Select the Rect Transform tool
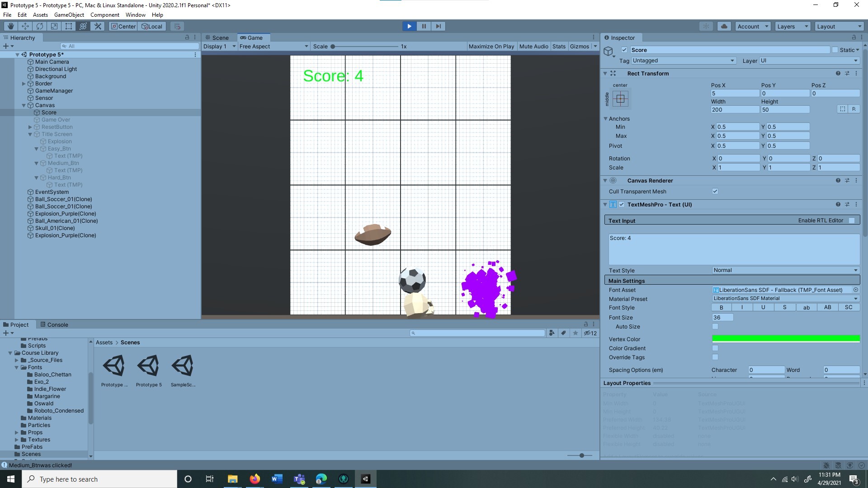This screenshot has width=868, height=488. (x=69, y=26)
